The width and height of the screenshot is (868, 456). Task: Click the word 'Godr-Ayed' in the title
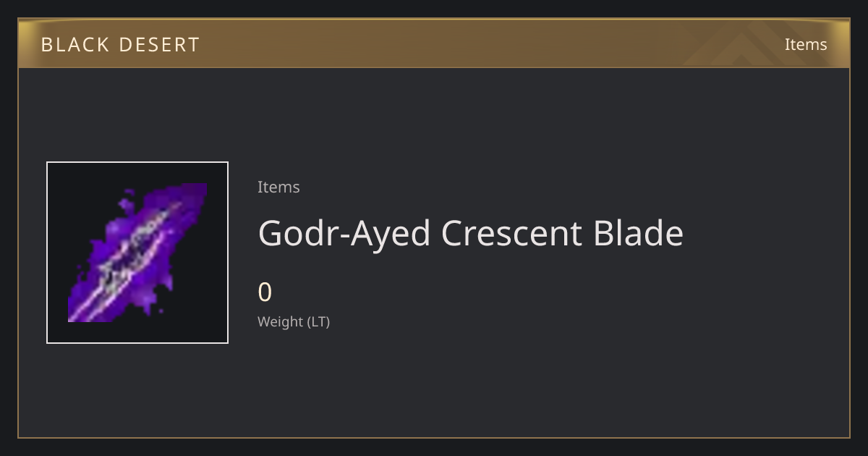pos(344,233)
